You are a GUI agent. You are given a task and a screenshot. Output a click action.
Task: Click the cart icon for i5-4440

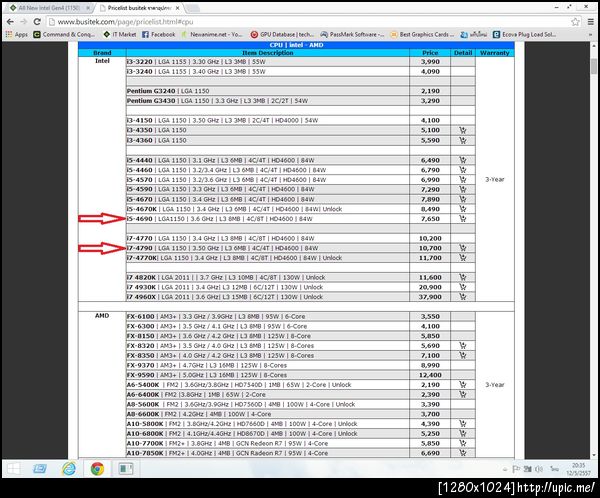(463, 160)
